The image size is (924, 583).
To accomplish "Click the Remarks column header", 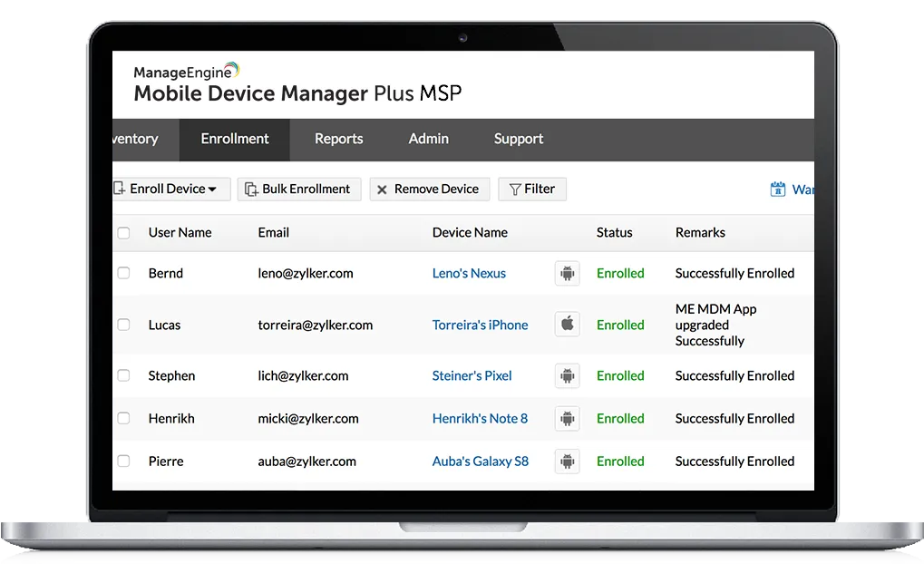I will point(700,233).
